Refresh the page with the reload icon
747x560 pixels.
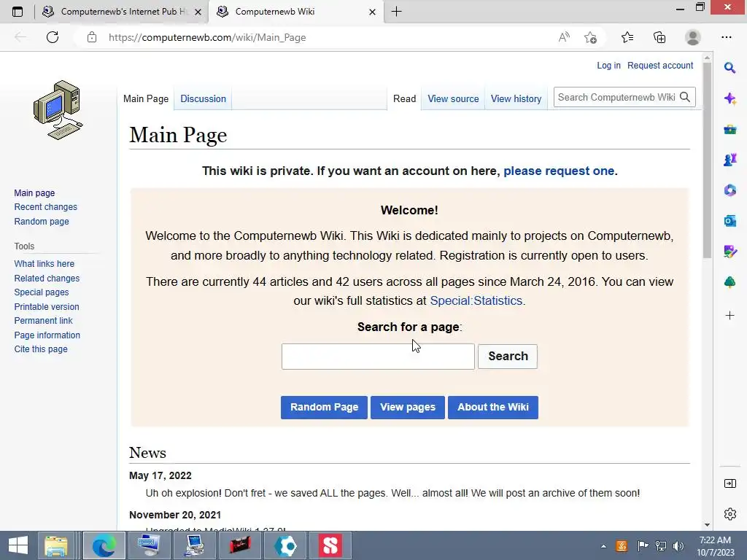click(x=53, y=37)
